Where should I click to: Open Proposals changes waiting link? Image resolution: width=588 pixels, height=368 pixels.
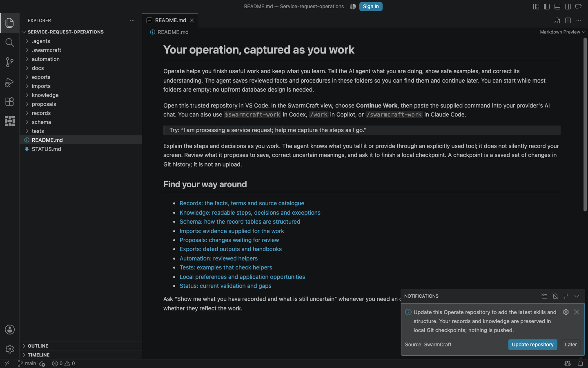pos(229,240)
